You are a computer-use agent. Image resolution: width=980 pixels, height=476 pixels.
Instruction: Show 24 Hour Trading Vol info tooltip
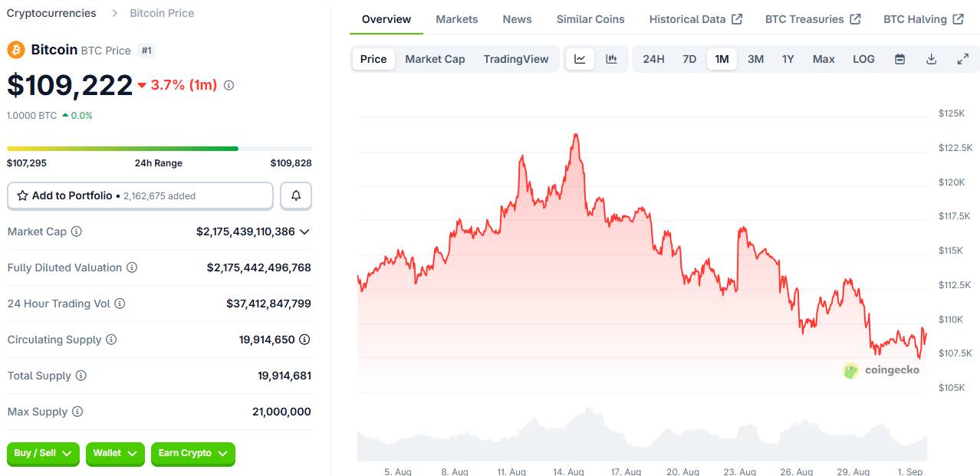[120, 304]
